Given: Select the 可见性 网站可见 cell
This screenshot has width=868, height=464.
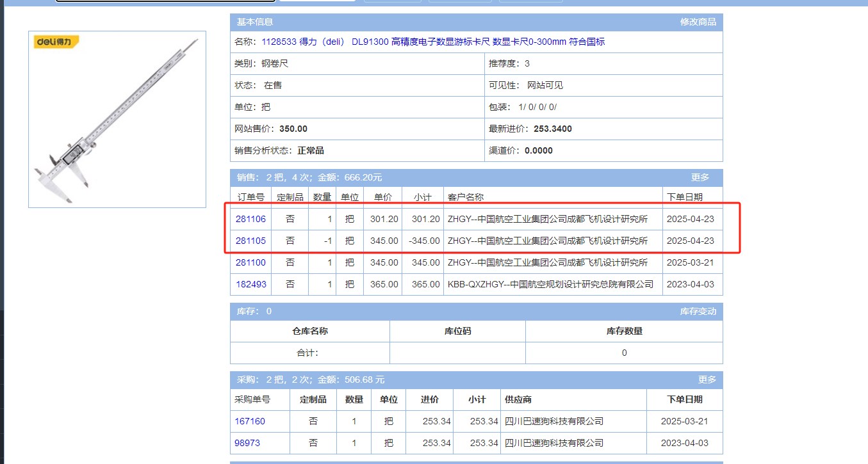Looking at the screenshot, I should click(603, 85).
